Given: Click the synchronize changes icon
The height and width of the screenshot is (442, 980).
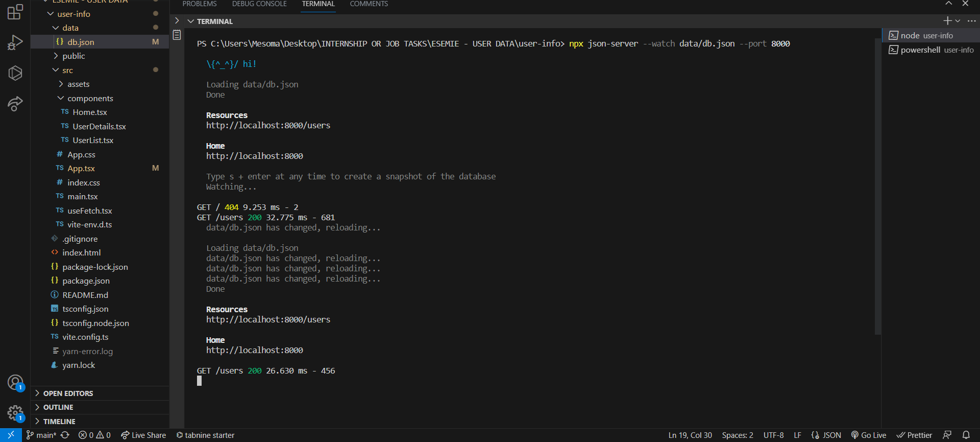Looking at the screenshot, I should 65,435.
